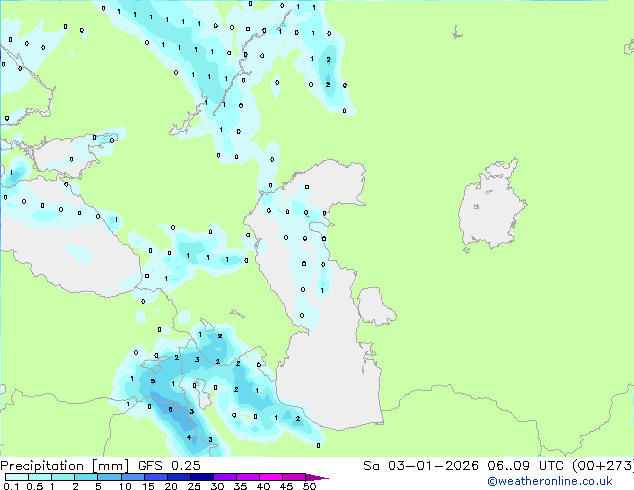Click the "GFS 0.25" model label
Image resolution: width=634 pixels, height=490 pixels.
tap(169, 466)
